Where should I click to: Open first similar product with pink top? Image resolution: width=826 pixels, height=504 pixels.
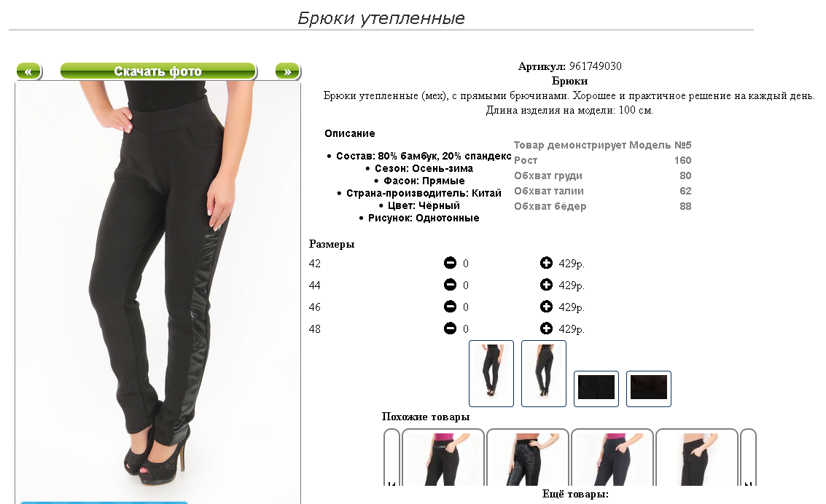coord(443,457)
